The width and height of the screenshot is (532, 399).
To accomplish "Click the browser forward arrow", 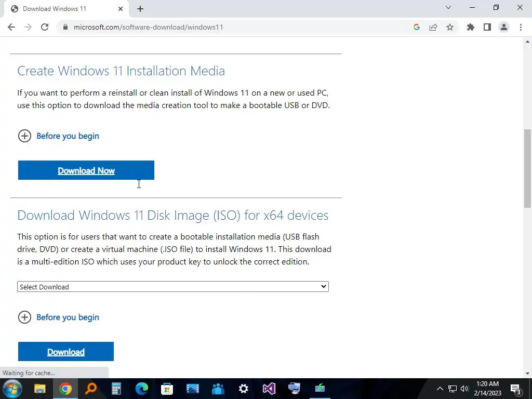I will pyautogui.click(x=28, y=27).
